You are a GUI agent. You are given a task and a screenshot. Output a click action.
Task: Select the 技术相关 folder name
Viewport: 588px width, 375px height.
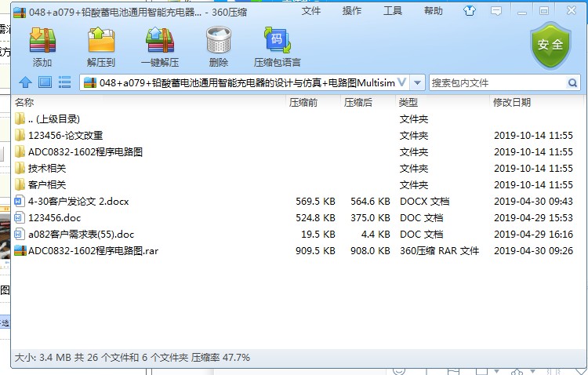tap(47, 169)
